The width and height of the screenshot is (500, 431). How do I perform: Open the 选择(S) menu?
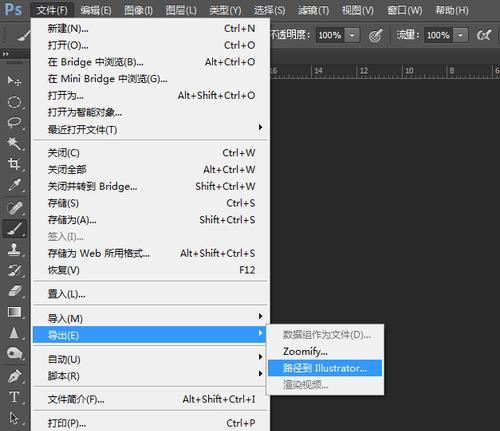[269, 10]
